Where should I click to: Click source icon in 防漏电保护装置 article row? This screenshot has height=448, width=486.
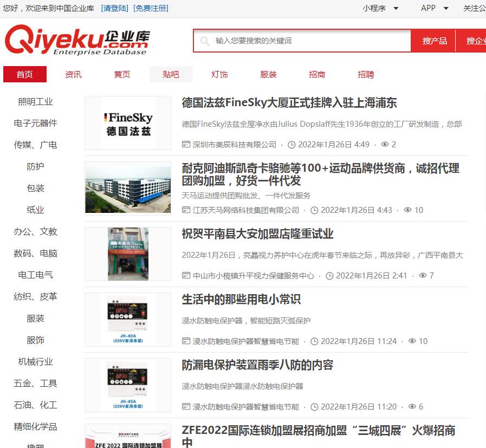[x=186, y=406]
